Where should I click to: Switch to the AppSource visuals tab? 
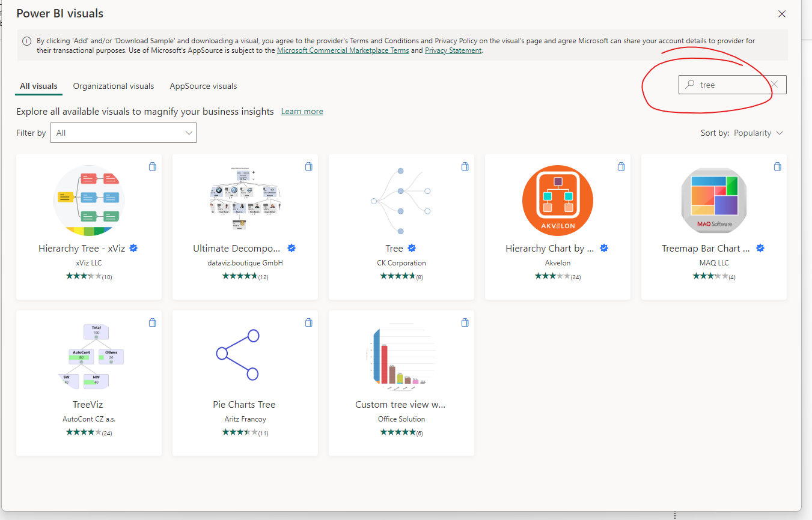point(203,86)
